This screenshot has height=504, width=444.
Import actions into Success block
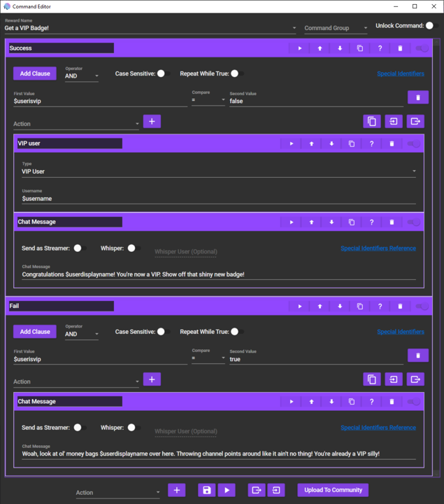[394, 122]
